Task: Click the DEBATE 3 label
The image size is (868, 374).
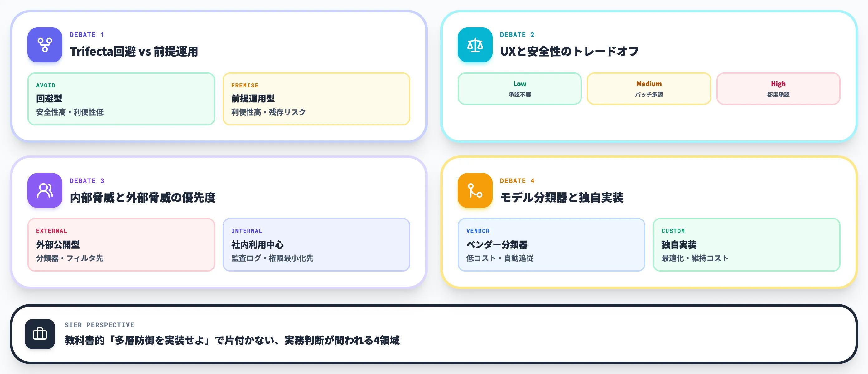Action: coord(87,181)
